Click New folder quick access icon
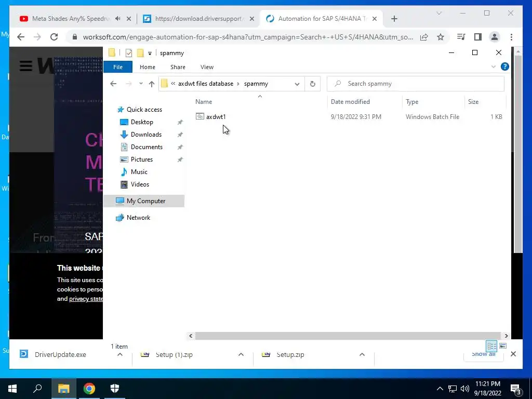Viewport: 532px width, 399px height. pyautogui.click(x=140, y=53)
